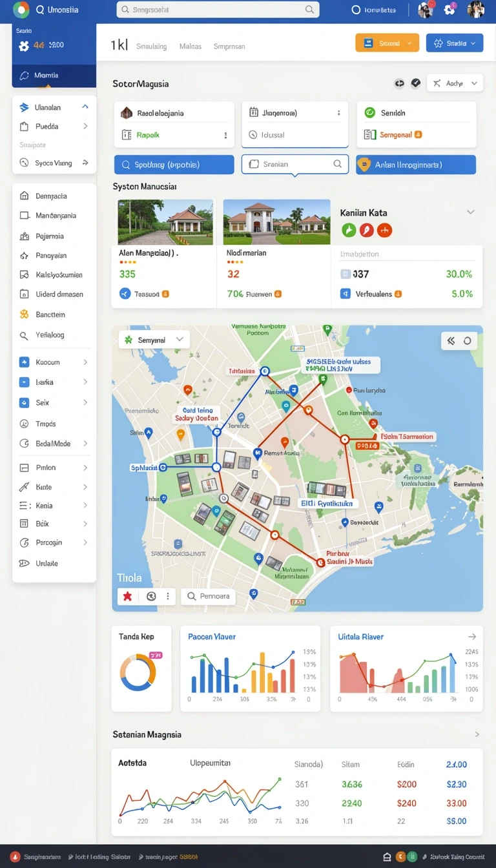Click the red star button on the map
Viewport: 496px width, 868px height.
[128, 597]
